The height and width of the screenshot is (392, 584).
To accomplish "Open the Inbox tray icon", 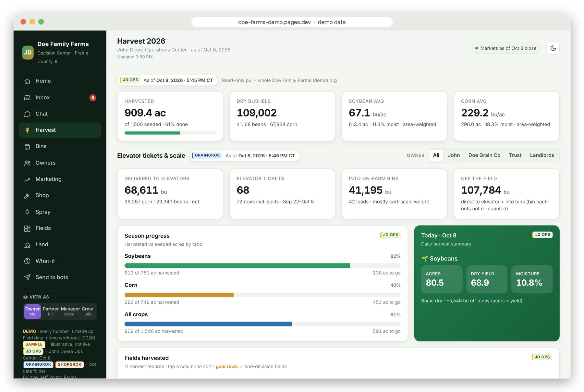I will click(x=27, y=98).
